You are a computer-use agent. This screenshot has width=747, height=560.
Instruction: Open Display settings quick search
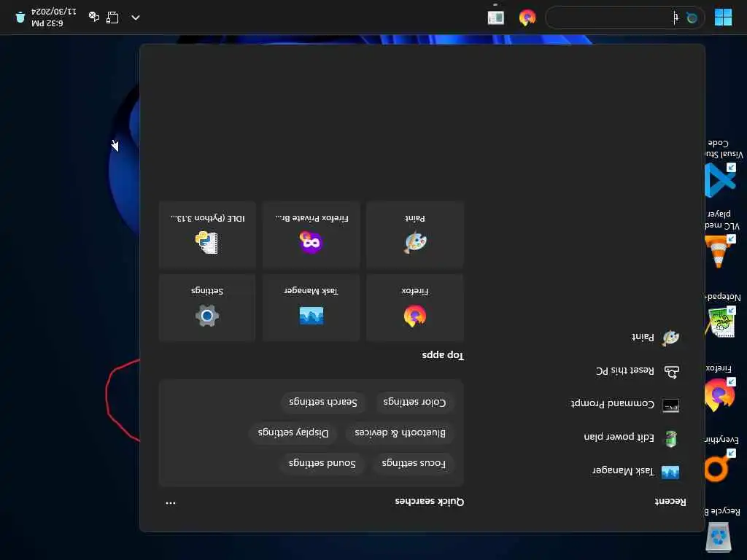(293, 432)
